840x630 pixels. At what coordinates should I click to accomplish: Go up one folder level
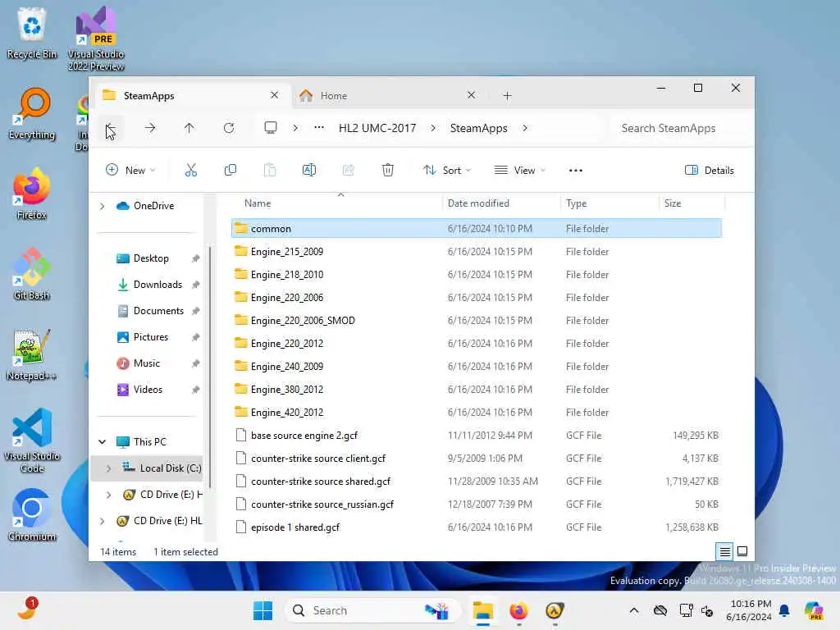[x=189, y=128]
